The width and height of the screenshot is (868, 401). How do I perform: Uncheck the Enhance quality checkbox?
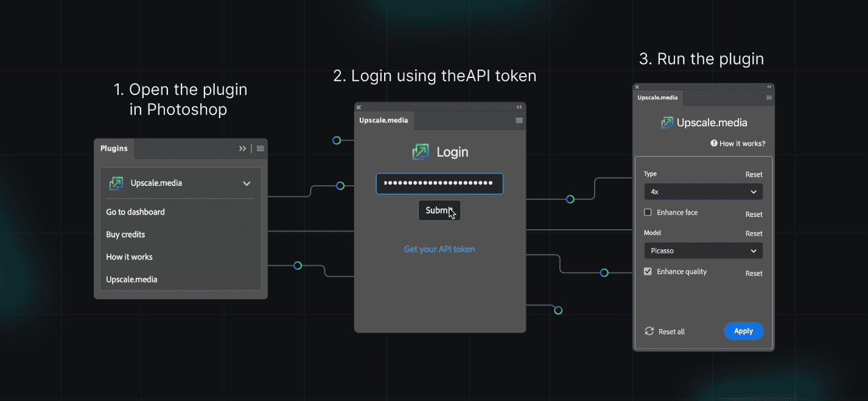point(648,272)
